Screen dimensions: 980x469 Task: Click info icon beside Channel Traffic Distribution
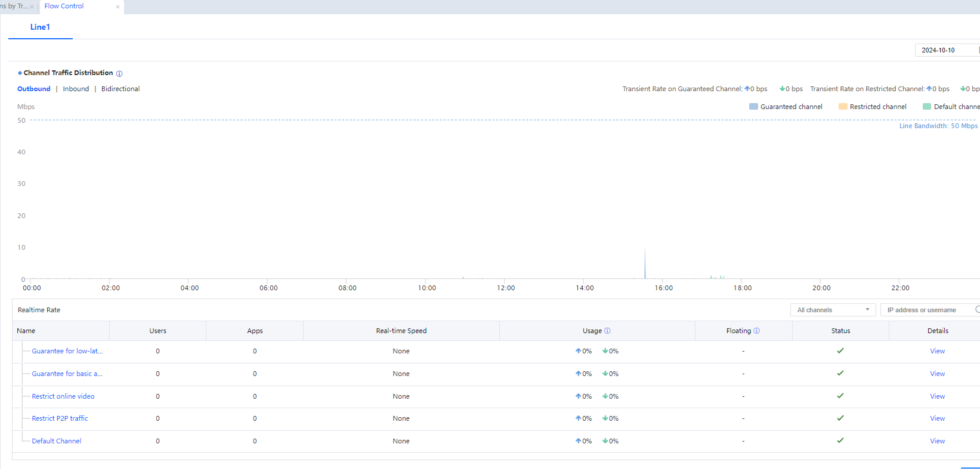pyautogui.click(x=119, y=74)
